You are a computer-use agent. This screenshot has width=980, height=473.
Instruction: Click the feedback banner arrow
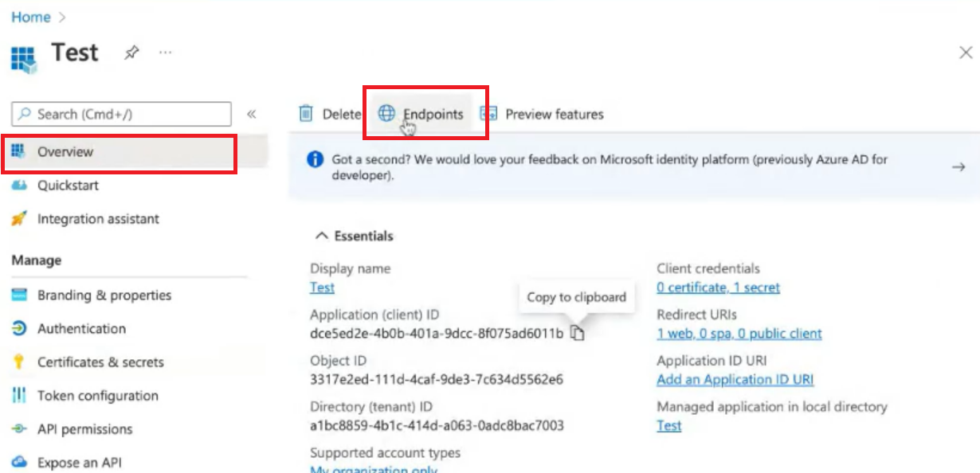point(958,167)
